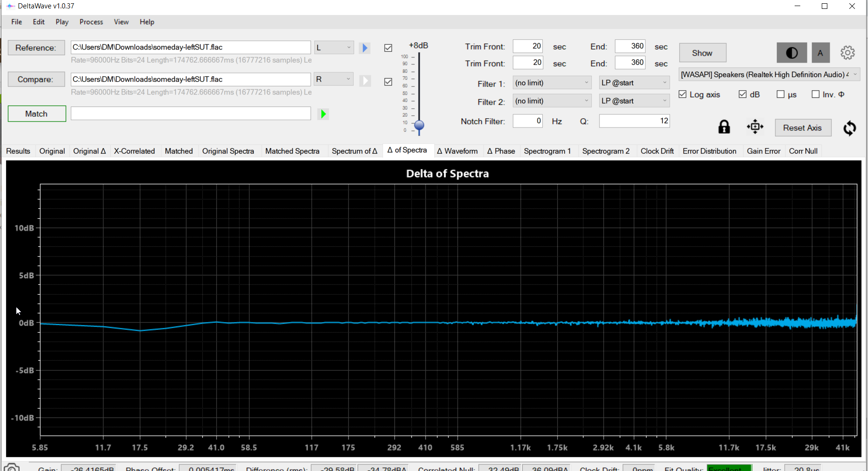868x471 pixels.
Task: Click the DeltaWave app icon in title bar
Action: [10, 6]
